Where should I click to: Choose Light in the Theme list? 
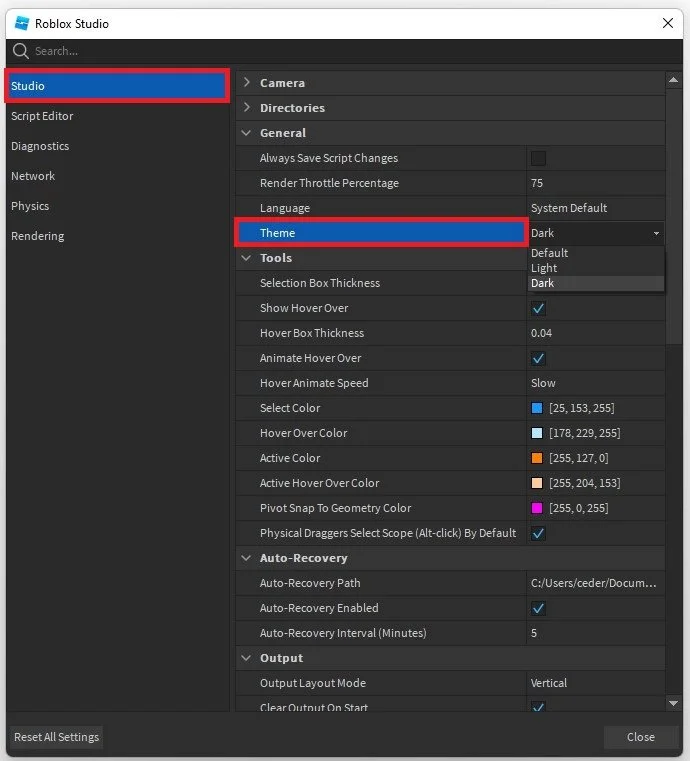pyautogui.click(x=595, y=268)
